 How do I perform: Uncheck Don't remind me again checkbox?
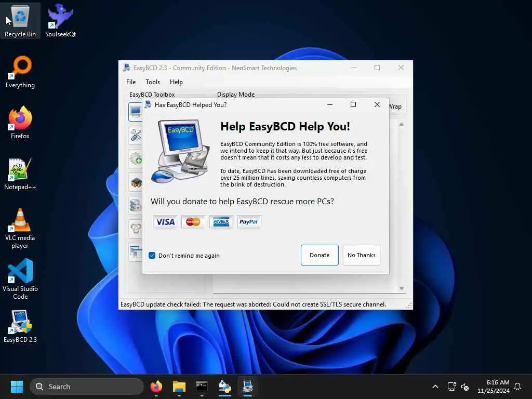coord(152,256)
